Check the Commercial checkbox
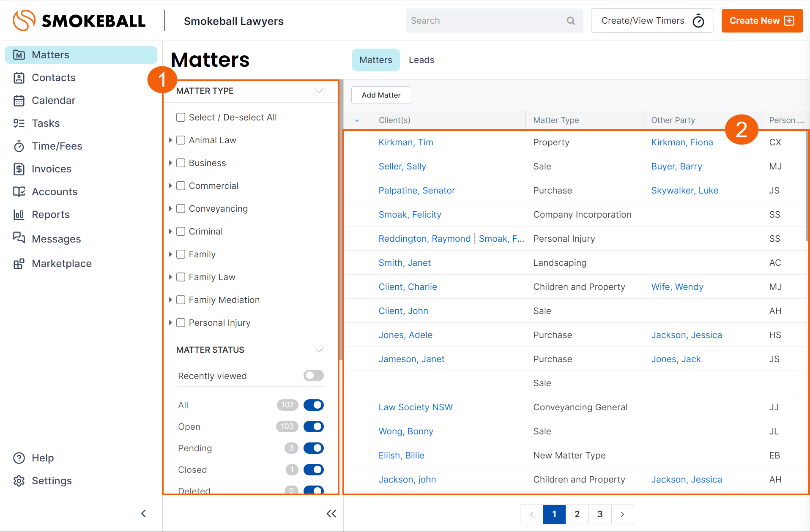Screen dimensions: 810x532 click(x=181, y=186)
